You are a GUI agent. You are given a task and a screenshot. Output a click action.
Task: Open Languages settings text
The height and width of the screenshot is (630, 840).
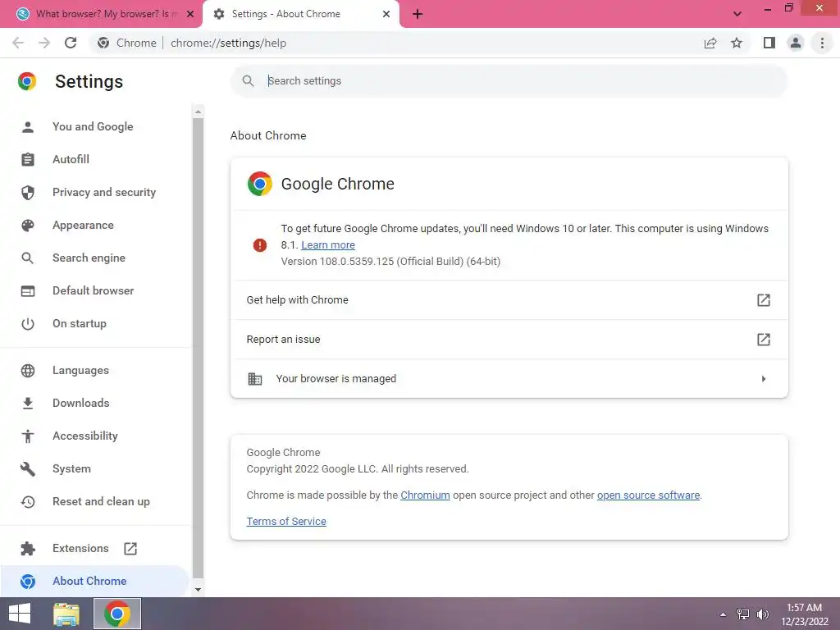click(80, 370)
